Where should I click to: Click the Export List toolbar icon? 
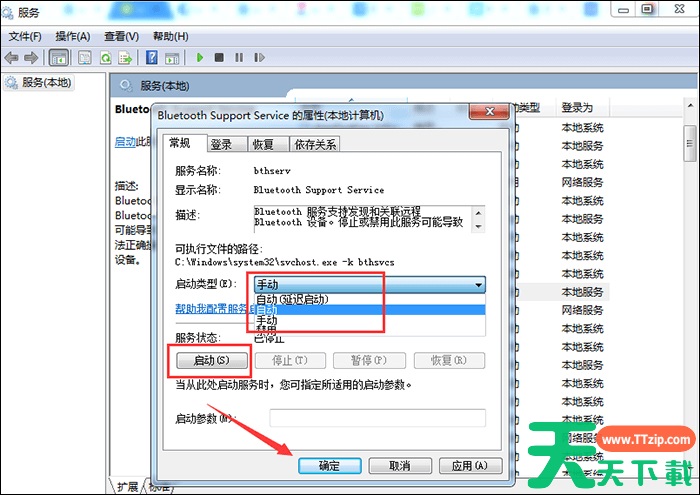click(126, 58)
